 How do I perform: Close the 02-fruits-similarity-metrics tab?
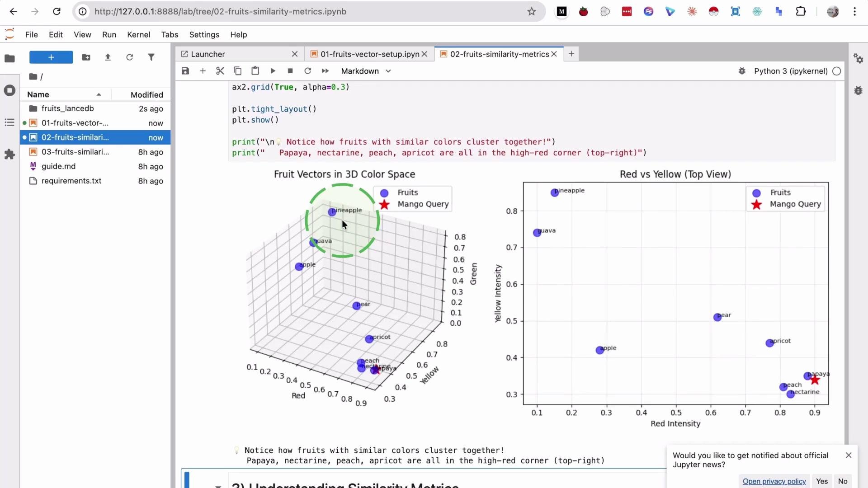point(554,54)
